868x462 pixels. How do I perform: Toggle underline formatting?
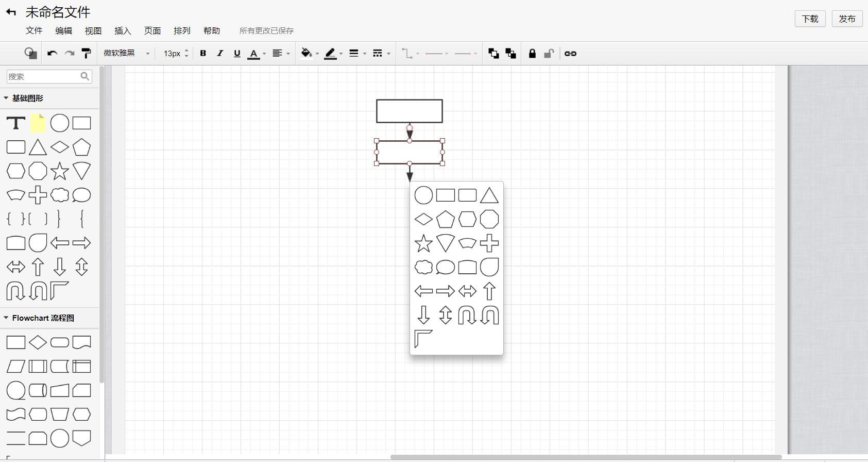[237, 53]
